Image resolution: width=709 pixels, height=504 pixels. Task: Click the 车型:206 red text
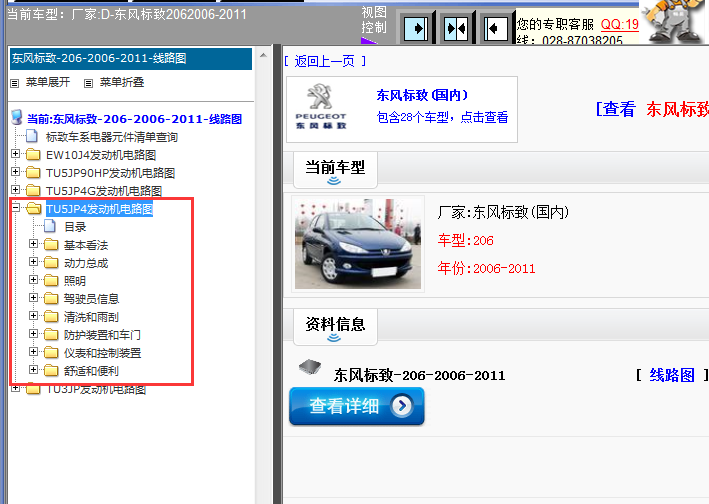click(465, 240)
